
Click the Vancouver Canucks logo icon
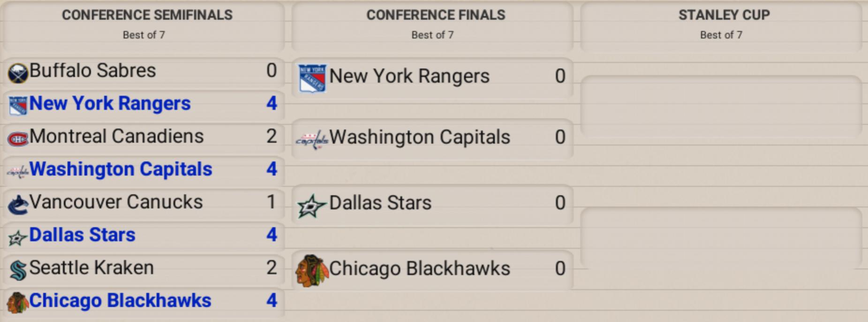point(18,205)
